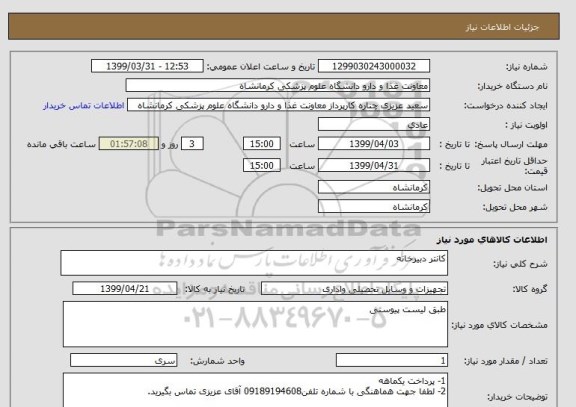Click the request creator field سعید عزیزی
The image size is (576, 407).
[x=278, y=105]
